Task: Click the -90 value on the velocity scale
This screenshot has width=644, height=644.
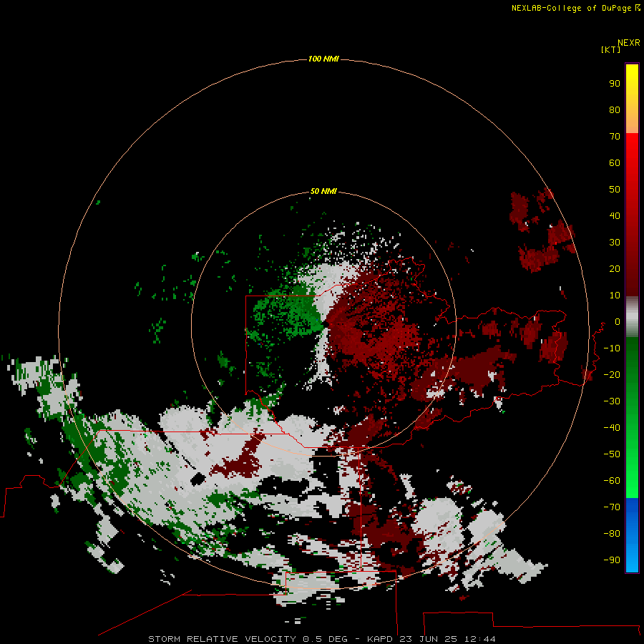Action: [612, 560]
